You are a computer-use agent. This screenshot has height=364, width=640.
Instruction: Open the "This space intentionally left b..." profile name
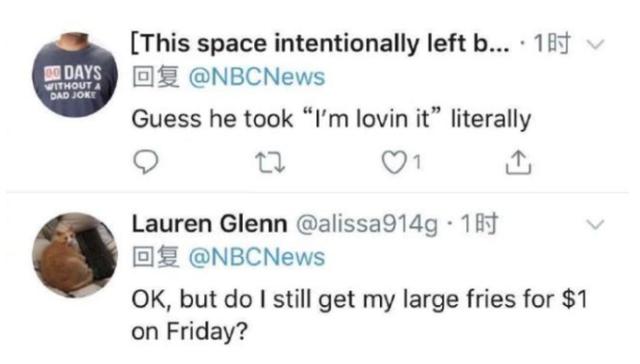tap(320, 43)
